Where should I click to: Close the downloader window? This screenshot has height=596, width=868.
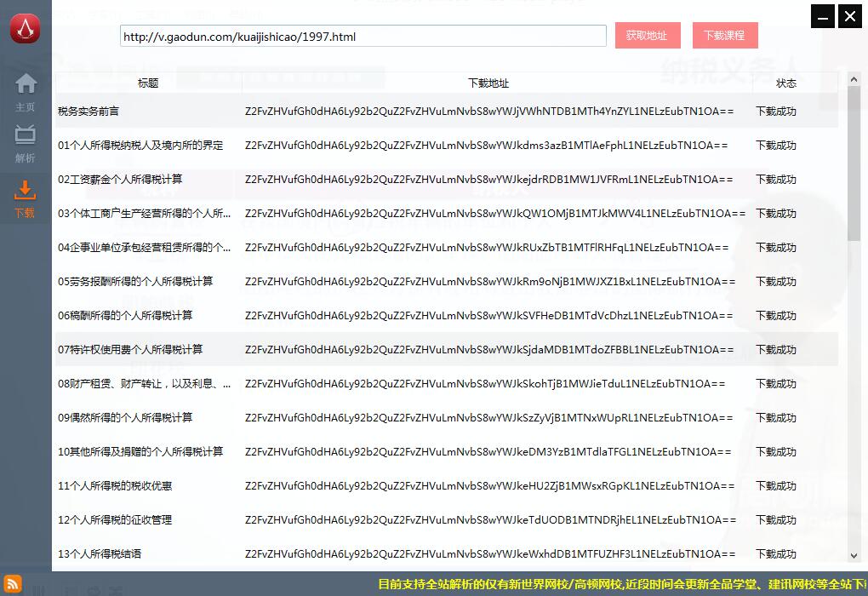pos(849,16)
